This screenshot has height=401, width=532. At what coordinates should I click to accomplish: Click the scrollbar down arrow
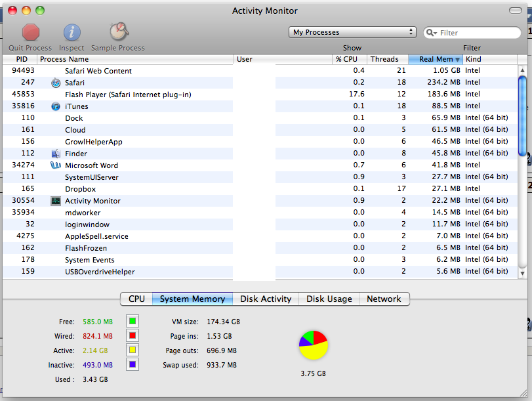click(x=523, y=273)
